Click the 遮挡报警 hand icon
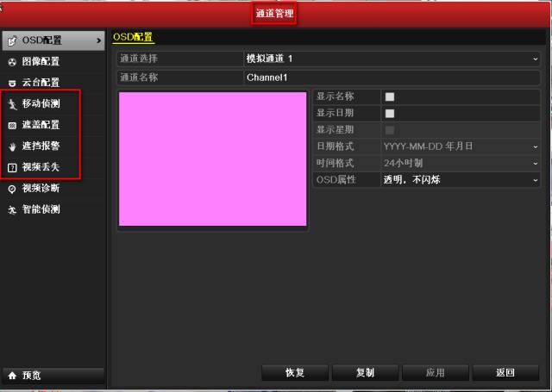 coord(12,146)
